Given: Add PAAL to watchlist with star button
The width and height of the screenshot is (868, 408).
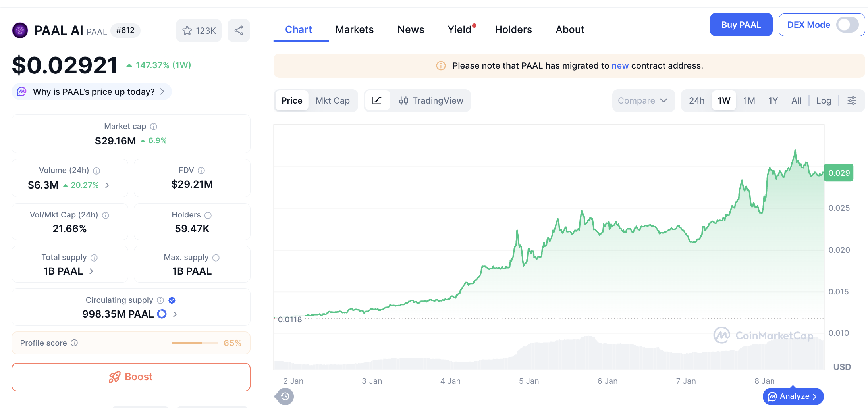Looking at the screenshot, I should point(199,31).
